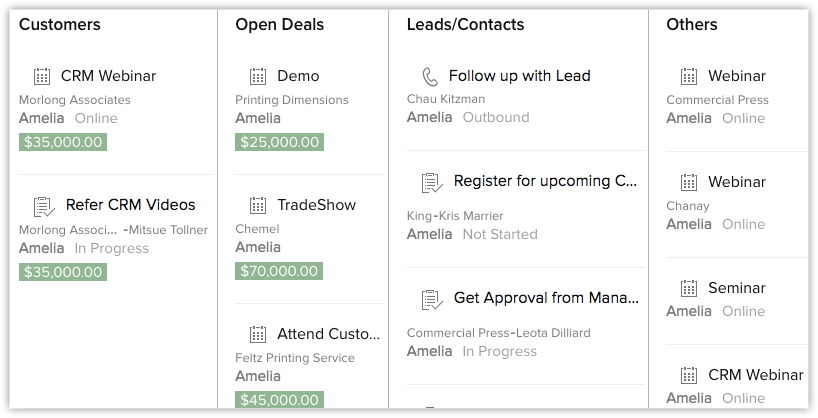The height and width of the screenshot is (418, 818).
Task: Open the Refer CRM Videos task
Action: pos(130,205)
